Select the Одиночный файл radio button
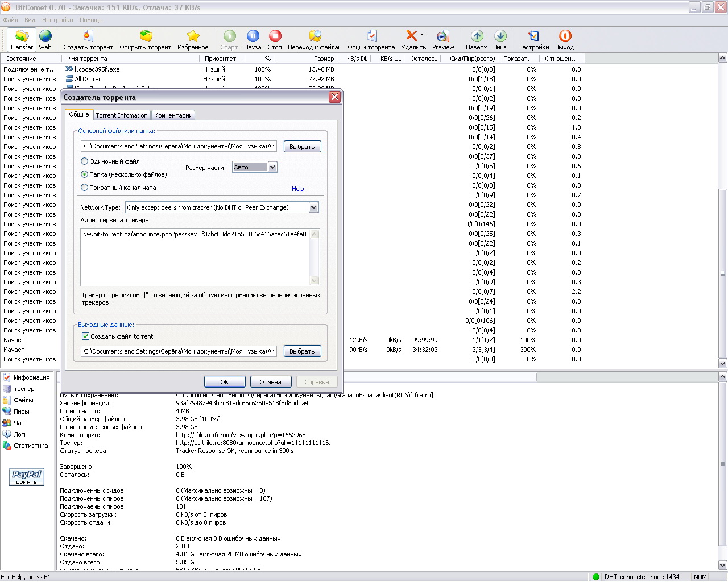 85,161
